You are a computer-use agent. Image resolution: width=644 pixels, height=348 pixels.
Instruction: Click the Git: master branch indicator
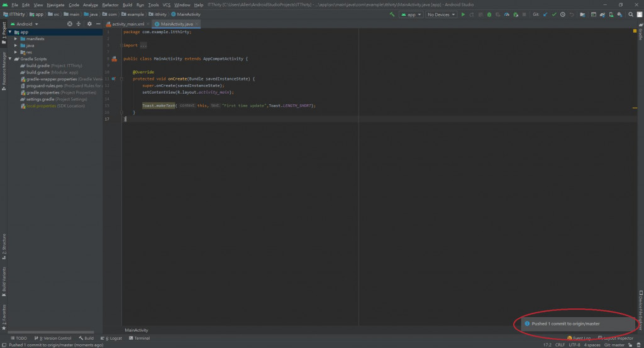pyautogui.click(x=614, y=345)
